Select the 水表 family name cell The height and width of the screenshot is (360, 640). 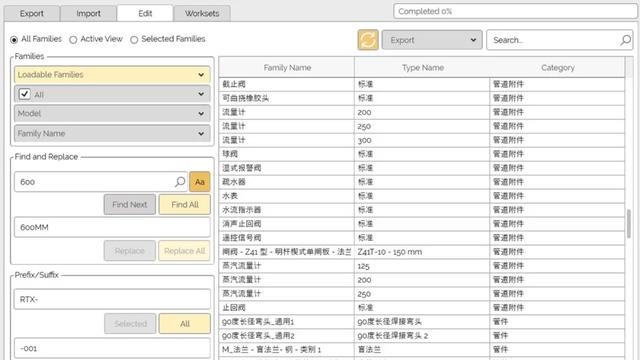287,196
